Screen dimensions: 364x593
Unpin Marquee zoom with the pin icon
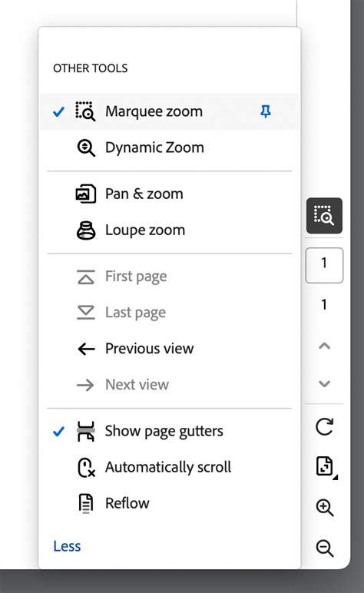[266, 111]
